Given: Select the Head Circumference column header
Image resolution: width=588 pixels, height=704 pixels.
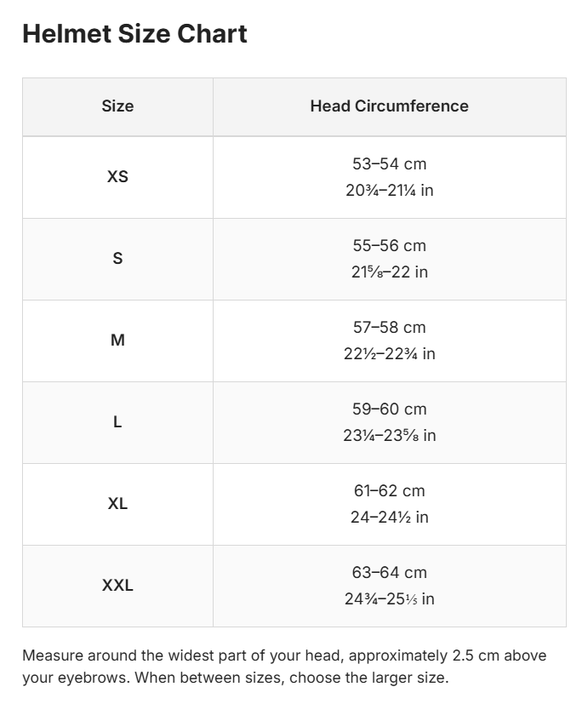Looking at the screenshot, I should pyautogui.click(x=390, y=107).
